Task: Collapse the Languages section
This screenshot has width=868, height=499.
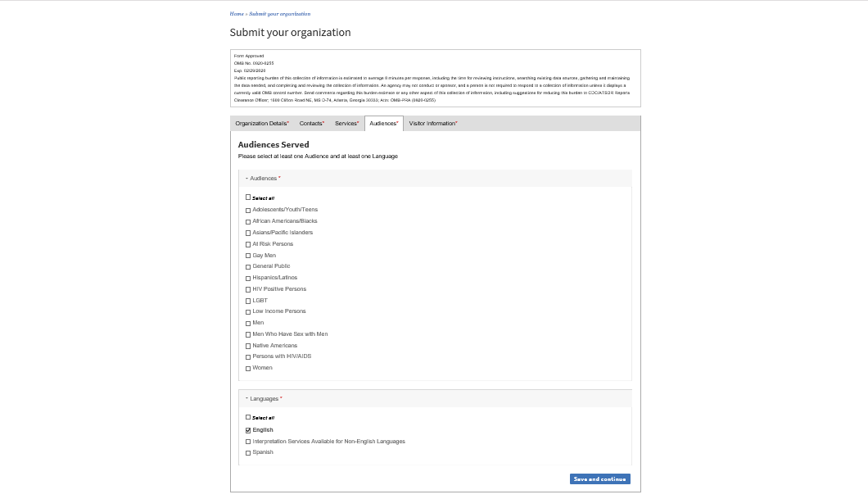Action: [264, 399]
